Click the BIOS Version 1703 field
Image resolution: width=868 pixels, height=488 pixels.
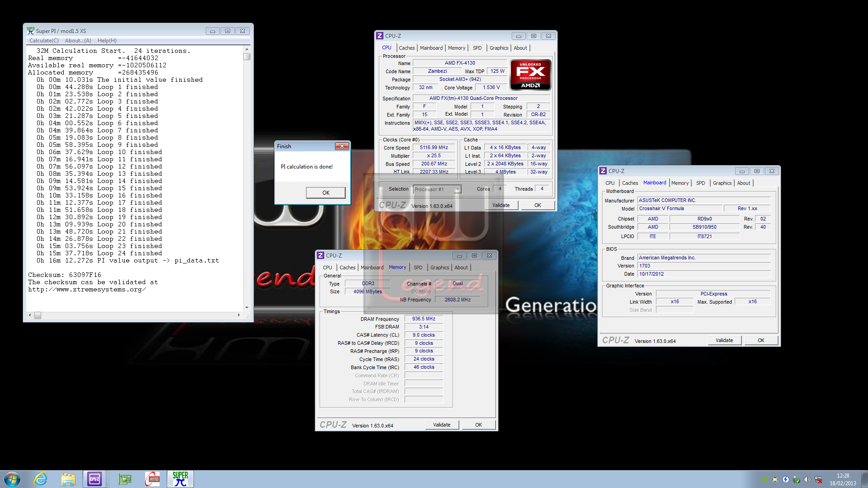pos(704,266)
